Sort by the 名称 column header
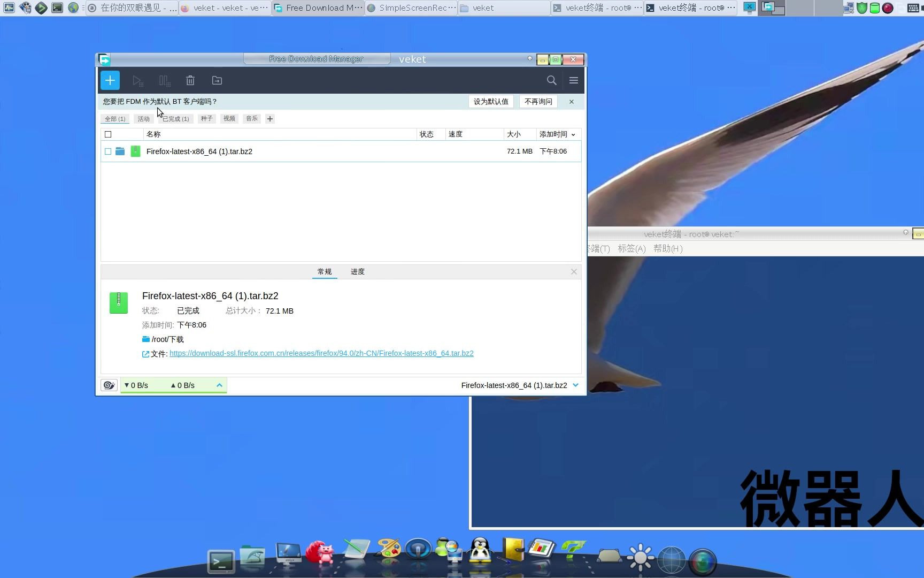The width and height of the screenshot is (924, 578). click(x=280, y=134)
